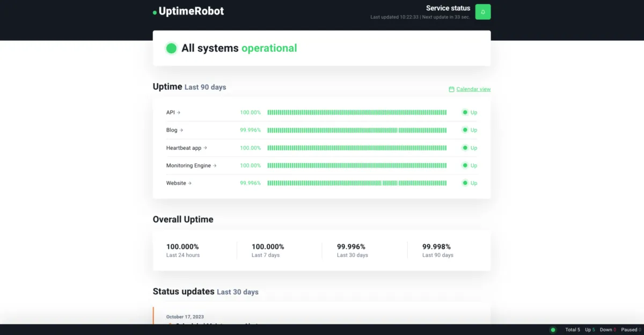Click the calendar icon beside Calendar view

(x=451, y=89)
